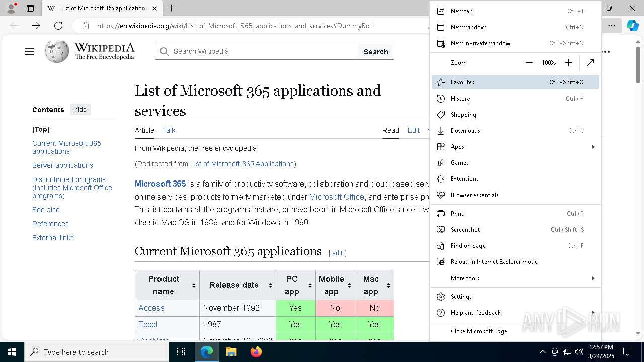Open History from the Edge menu
644x362 pixels.
point(515,99)
